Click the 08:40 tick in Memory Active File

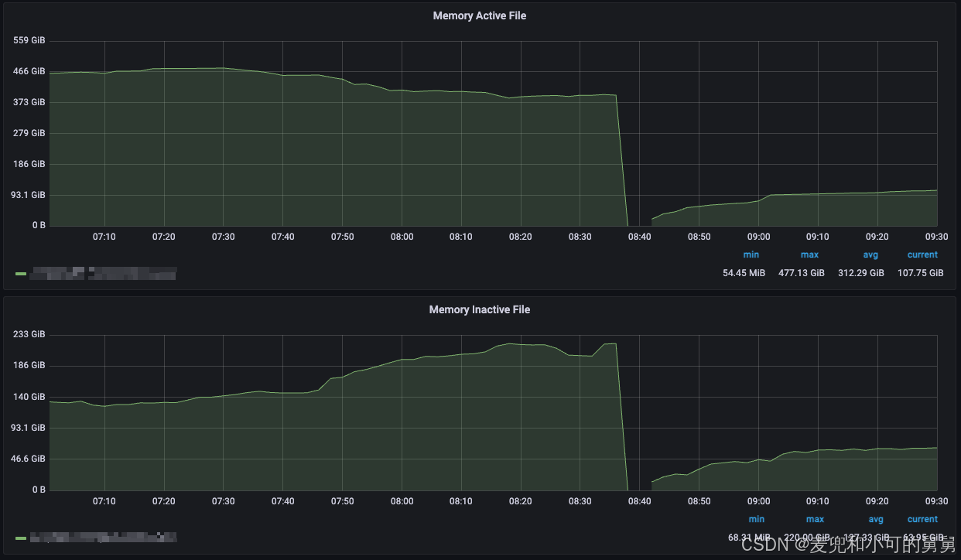(639, 237)
